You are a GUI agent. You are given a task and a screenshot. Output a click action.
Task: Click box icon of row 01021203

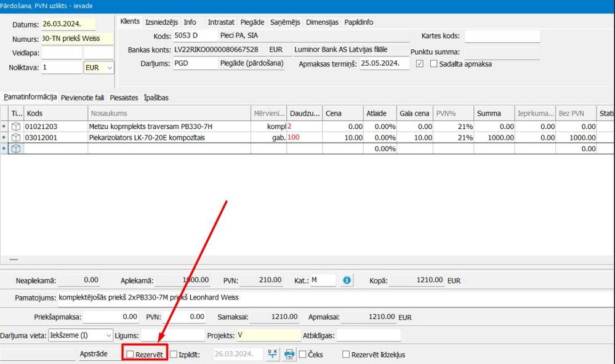click(16, 127)
